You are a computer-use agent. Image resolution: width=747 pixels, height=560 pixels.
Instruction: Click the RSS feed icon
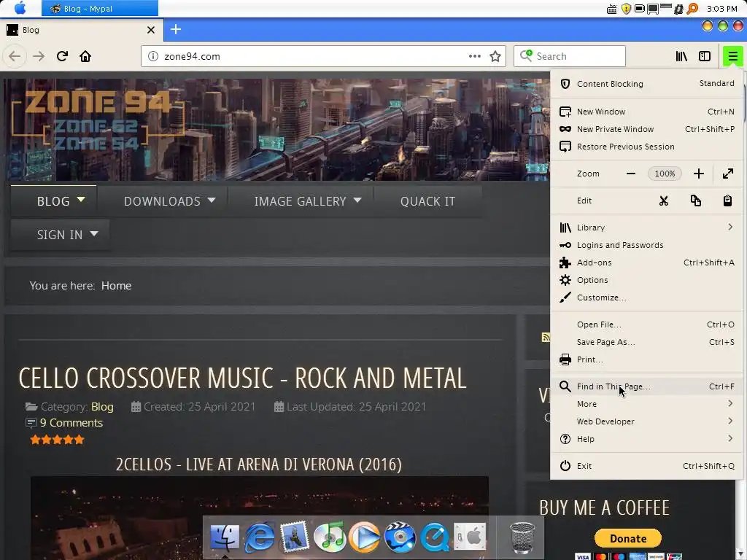[x=546, y=337]
